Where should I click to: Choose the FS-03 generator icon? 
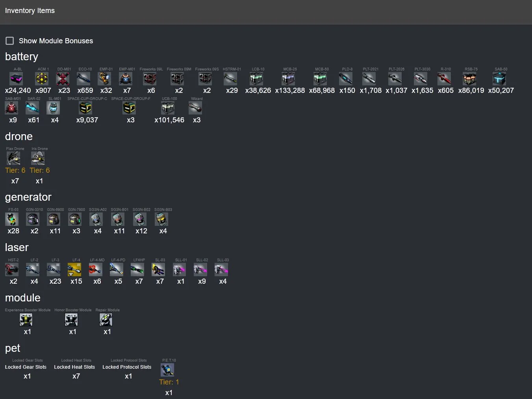(x=12, y=219)
